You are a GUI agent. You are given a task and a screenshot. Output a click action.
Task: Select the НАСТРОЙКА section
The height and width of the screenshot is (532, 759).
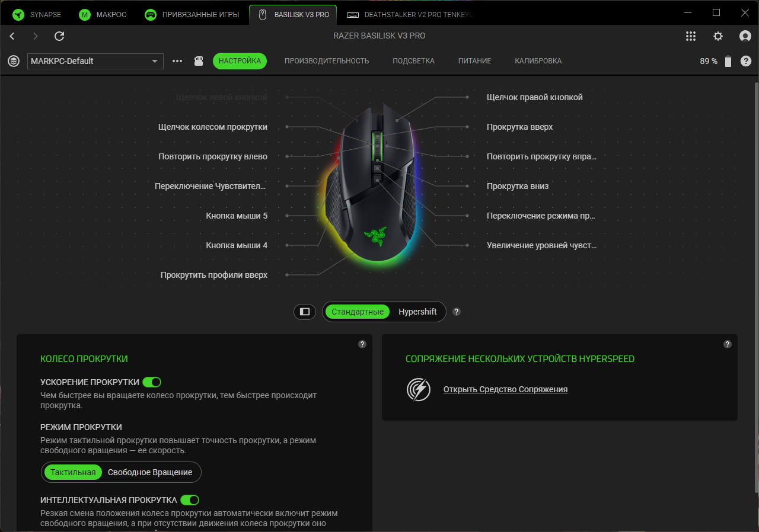(x=240, y=61)
